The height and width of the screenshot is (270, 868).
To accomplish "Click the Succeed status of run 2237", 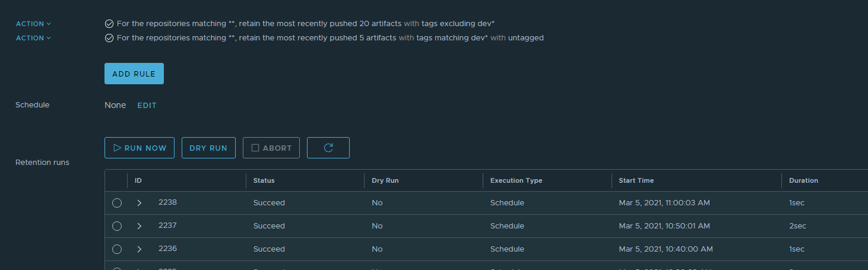I will (x=269, y=226).
